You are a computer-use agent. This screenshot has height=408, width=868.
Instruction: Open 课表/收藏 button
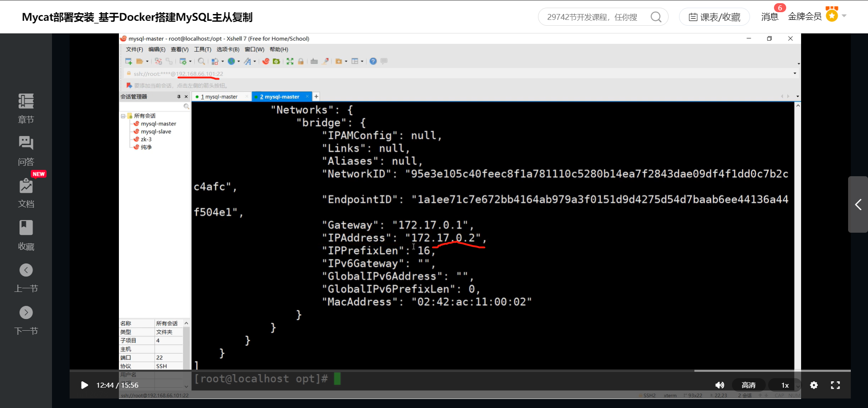click(x=714, y=17)
